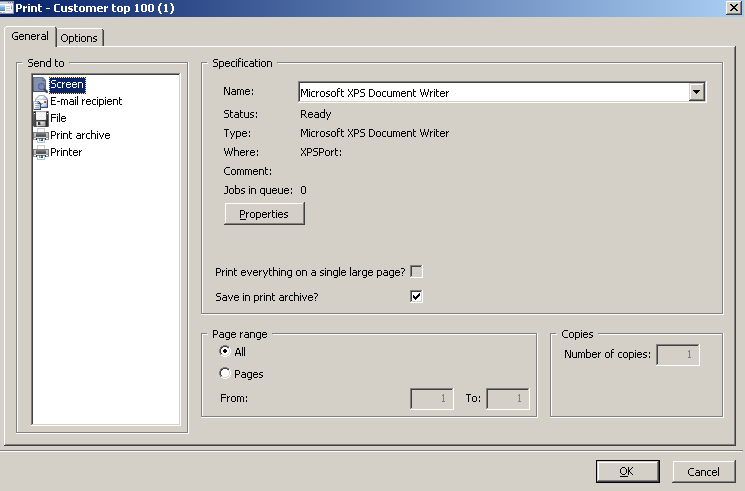The width and height of the screenshot is (745, 491).
Task: Click the To page number field
Action: click(507, 398)
